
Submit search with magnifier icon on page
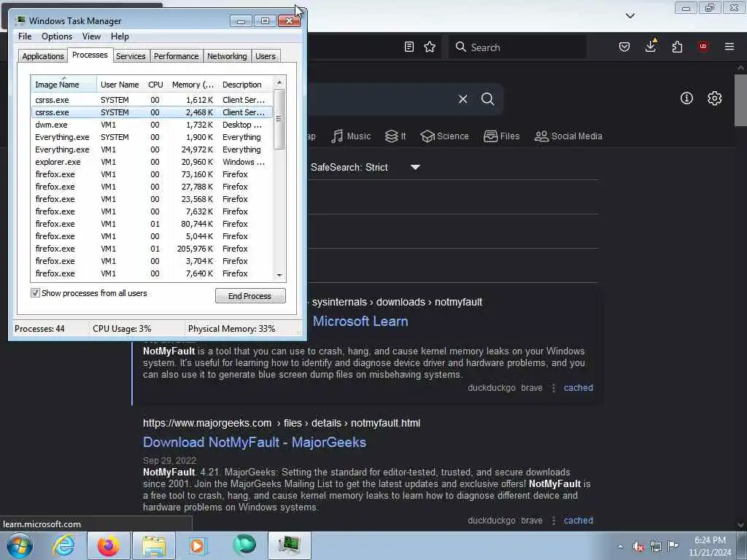tap(487, 99)
